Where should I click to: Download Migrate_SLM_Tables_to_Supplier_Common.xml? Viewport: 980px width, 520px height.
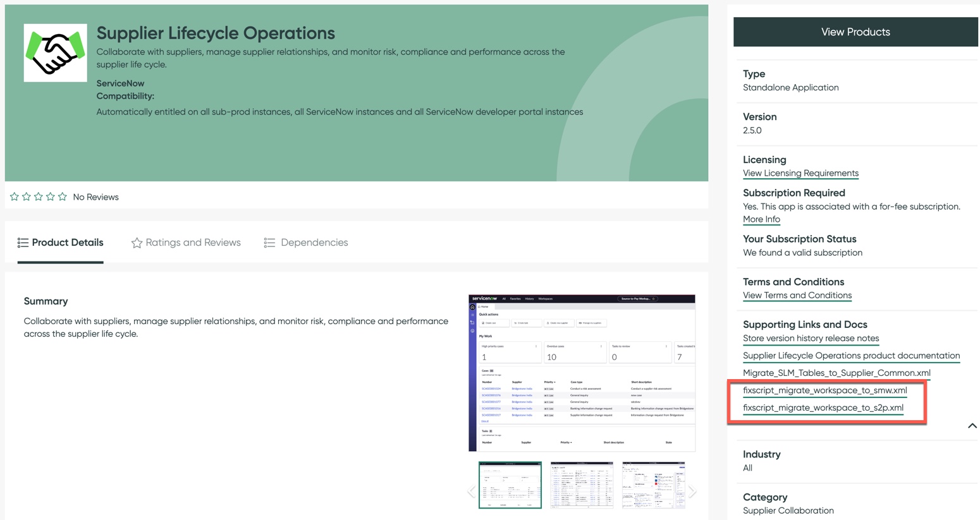[836, 373]
